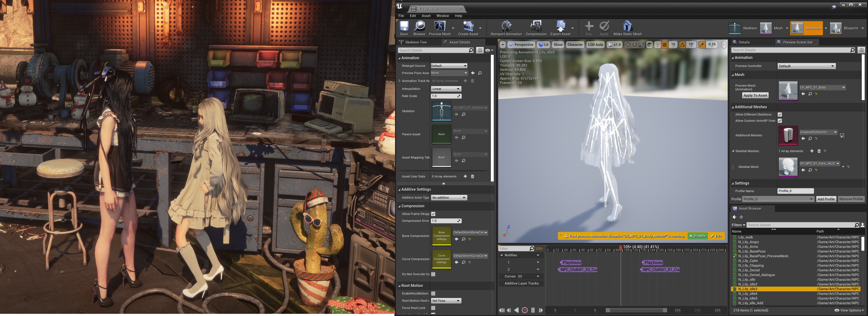Open the Window menu
The width and height of the screenshot is (868, 316).
442,16
